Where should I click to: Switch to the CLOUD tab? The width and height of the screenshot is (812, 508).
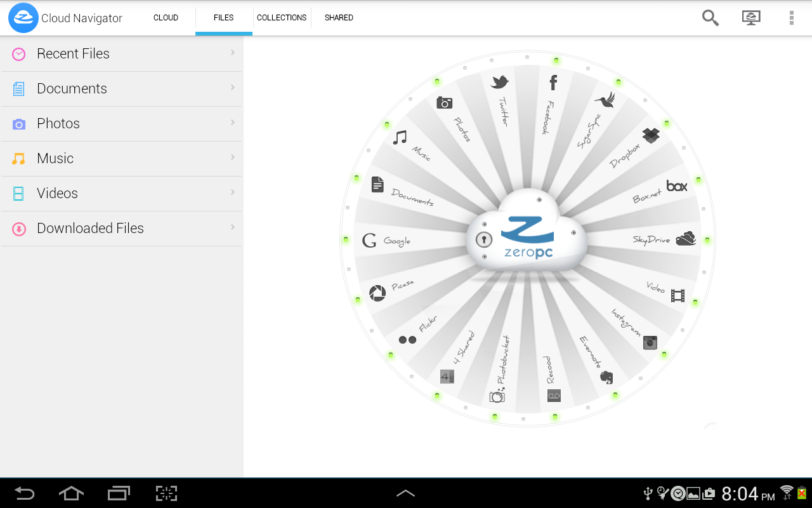click(166, 18)
